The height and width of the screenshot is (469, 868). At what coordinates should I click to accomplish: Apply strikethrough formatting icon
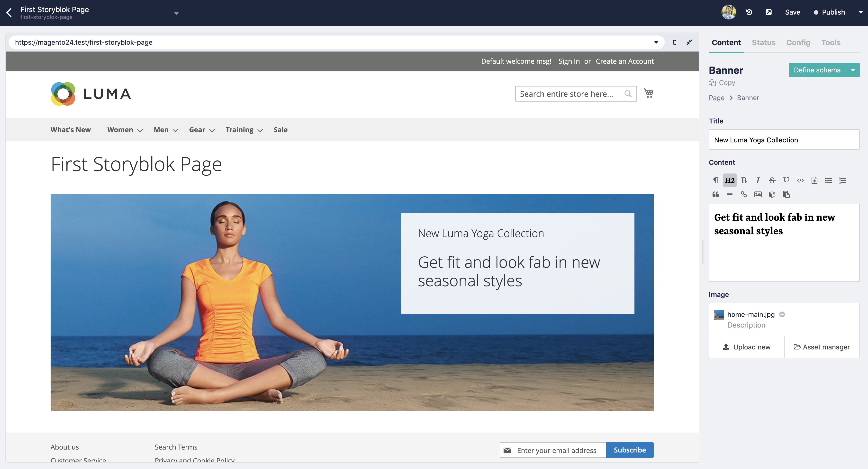[x=772, y=180]
